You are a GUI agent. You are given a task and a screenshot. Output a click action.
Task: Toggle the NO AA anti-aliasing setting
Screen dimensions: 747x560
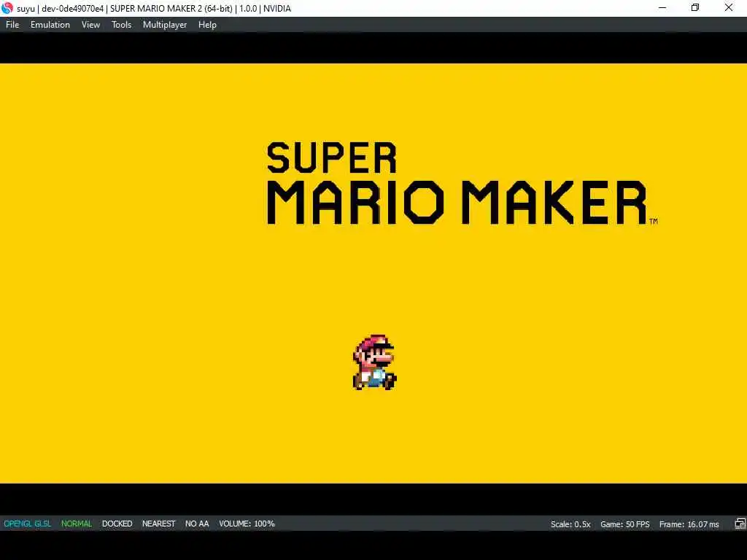[x=197, y=524]
